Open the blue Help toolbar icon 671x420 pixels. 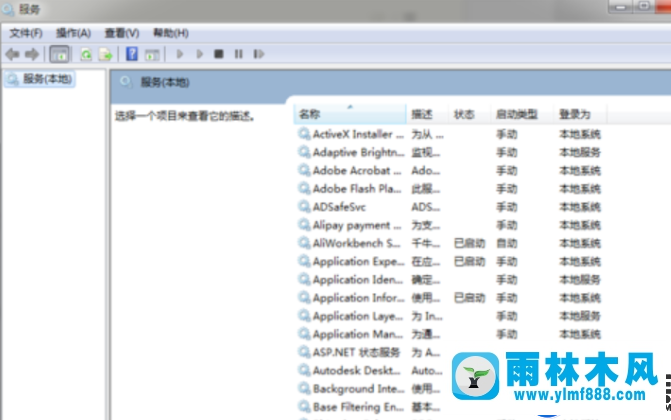[132, 54]
